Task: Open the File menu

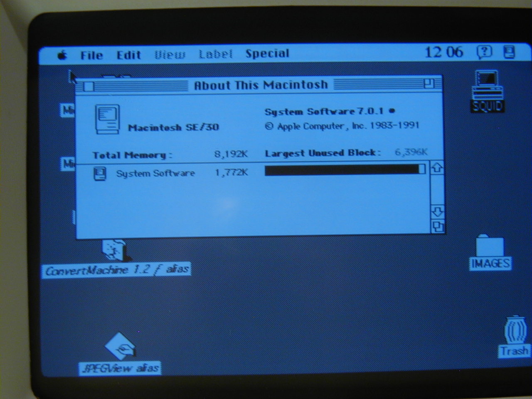Action: pos(91,55)
